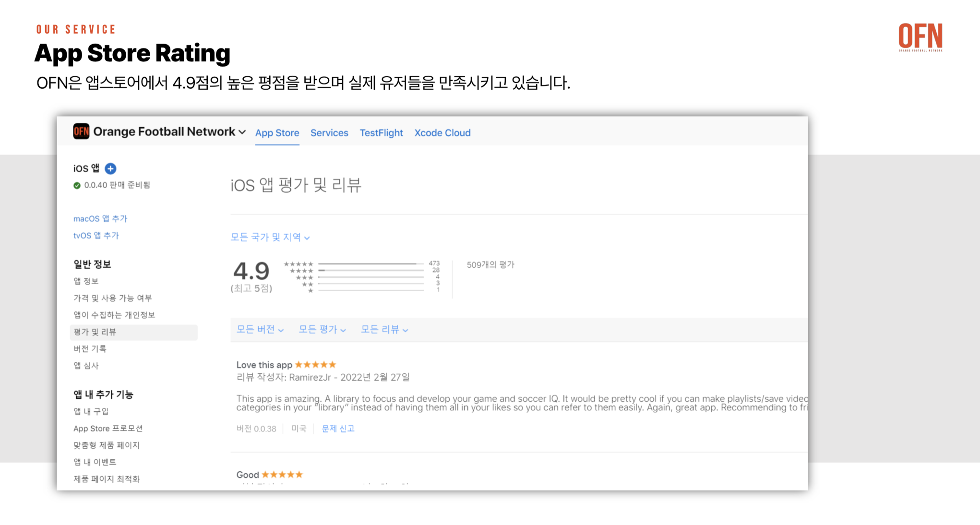Image resolution: width=980 pixels, height=525 pixels.
Task: Select 앱 정보 in the sidebar
Action: coord(86,281)
